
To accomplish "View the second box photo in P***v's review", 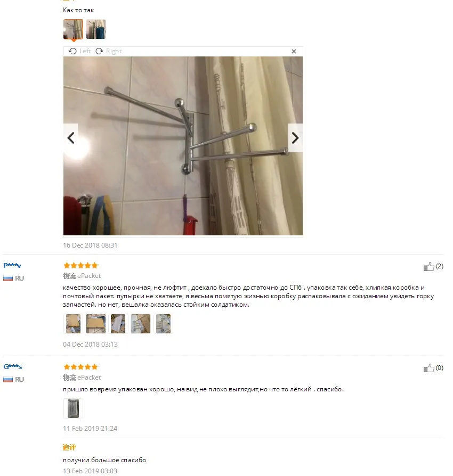I will 96,324.
